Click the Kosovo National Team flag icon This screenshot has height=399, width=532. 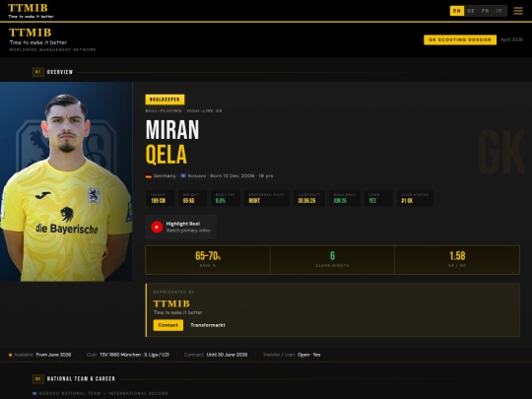(34, 393)
